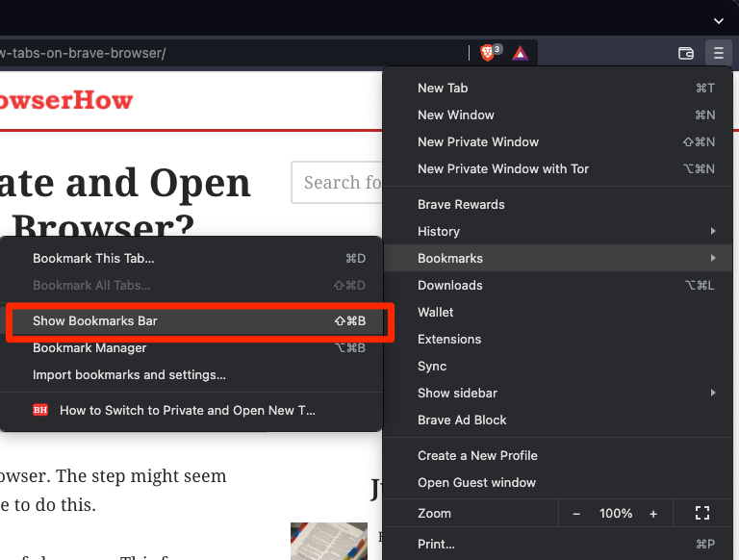Toggle Show Bookmarks Bar
The height and width of the screenshot is (560, 739).
pos(95,320)
